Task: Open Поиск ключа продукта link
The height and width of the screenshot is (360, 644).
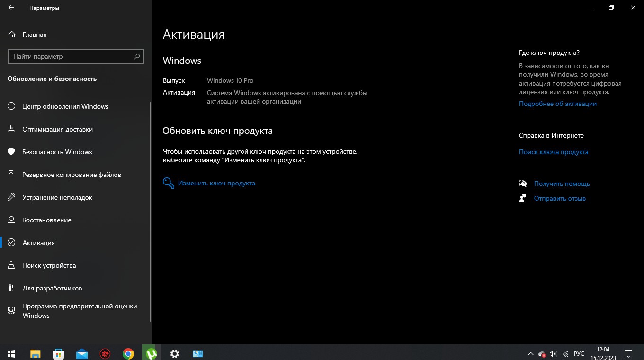Action: [554, 152]
